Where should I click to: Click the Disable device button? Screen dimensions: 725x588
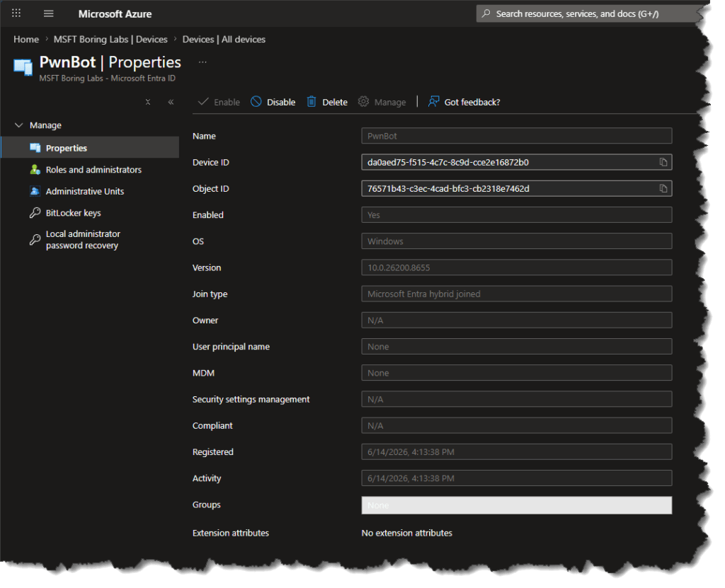[x=273, y=102]
